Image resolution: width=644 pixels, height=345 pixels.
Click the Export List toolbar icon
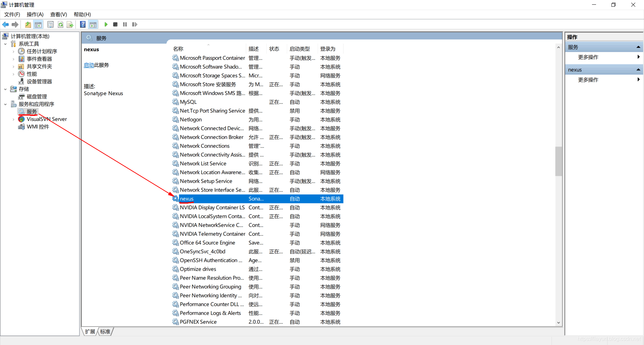point(70,24)
